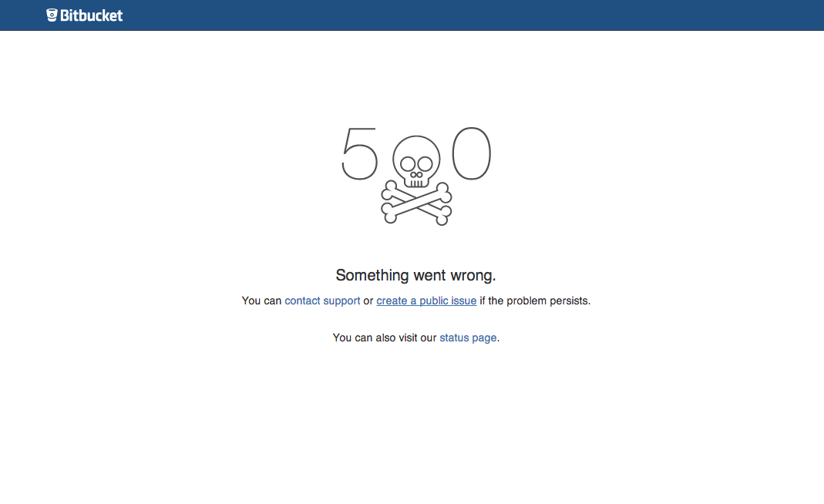Click the large digit 5 in the error graphic
Viewport: 824px width, 504px height.
point(359,153)
